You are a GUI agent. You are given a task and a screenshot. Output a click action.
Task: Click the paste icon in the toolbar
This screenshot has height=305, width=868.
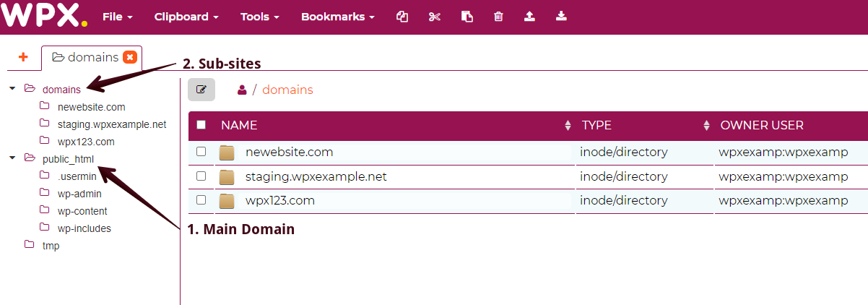pyautogui.click(x=467, y=17)
